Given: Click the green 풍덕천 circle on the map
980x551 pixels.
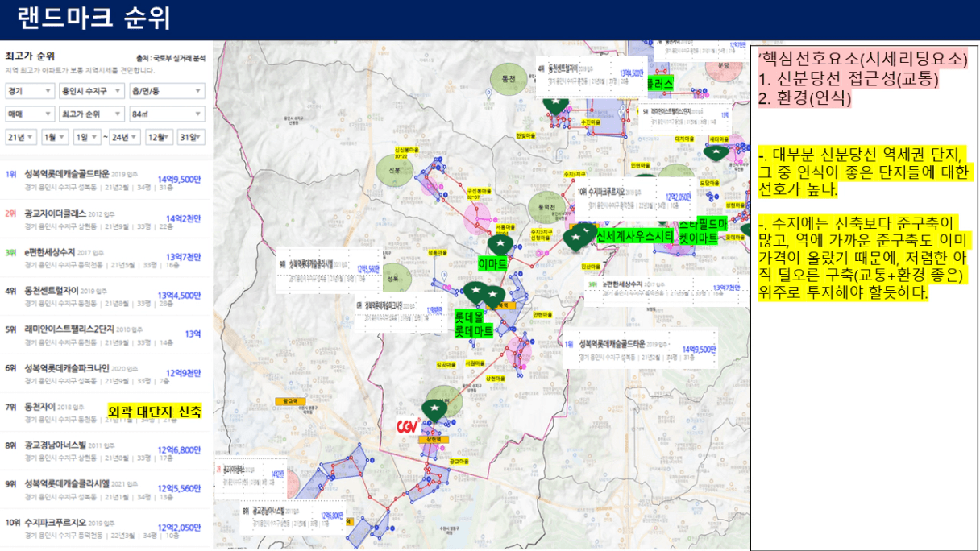Looking at the screenshot, I should (x=547, y=208).
